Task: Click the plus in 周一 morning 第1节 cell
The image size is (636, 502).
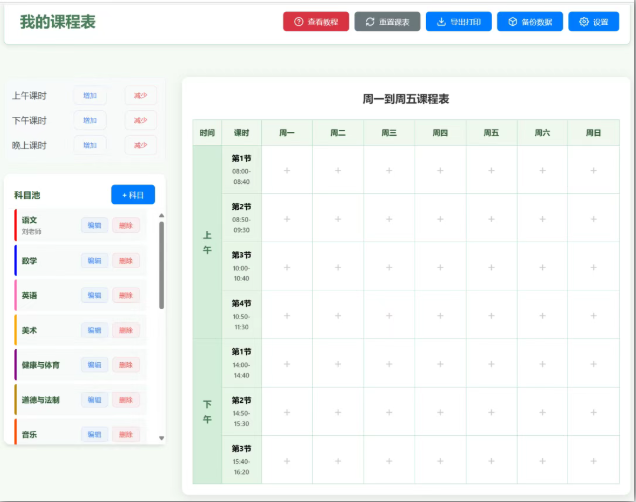Action: [287, 170]
